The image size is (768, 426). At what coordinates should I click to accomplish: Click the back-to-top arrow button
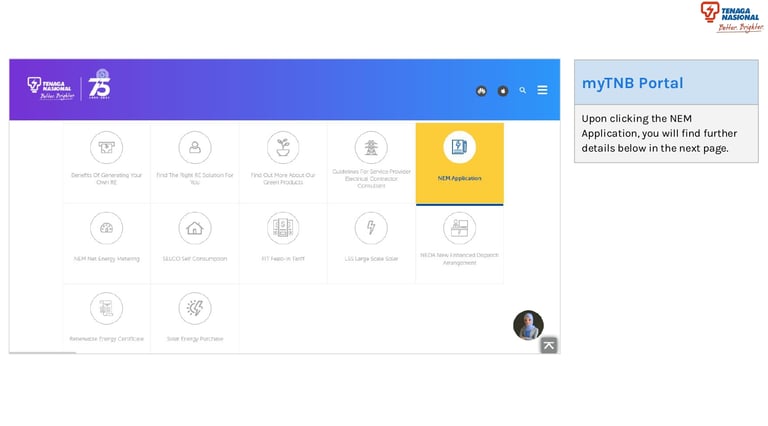549,345
